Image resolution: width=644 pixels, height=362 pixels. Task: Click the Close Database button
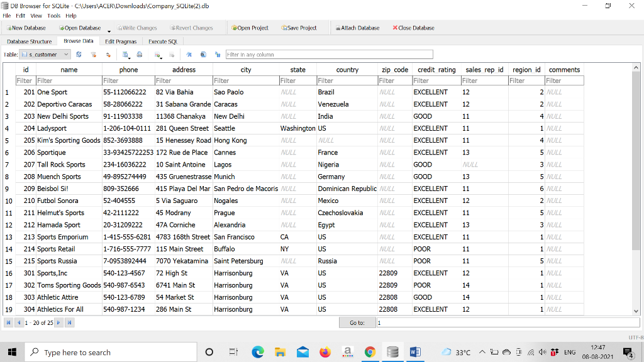coord(413,28)
